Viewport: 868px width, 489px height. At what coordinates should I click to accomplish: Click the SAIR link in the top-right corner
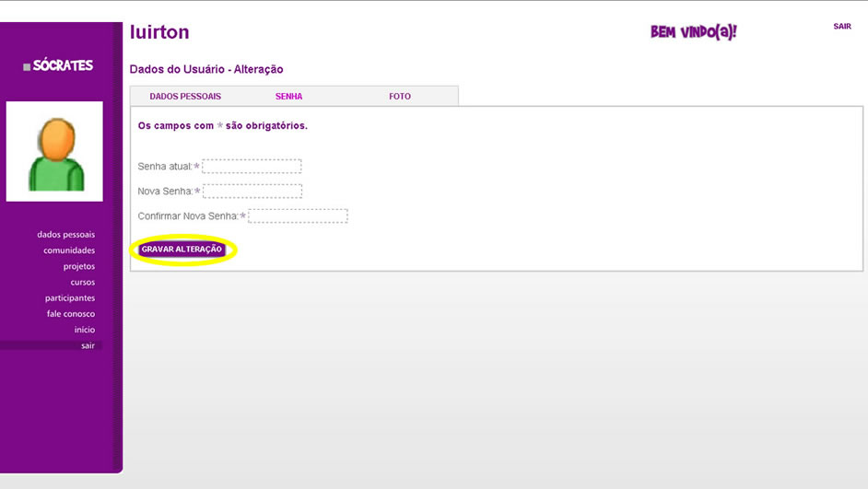[x=841, y=27]
